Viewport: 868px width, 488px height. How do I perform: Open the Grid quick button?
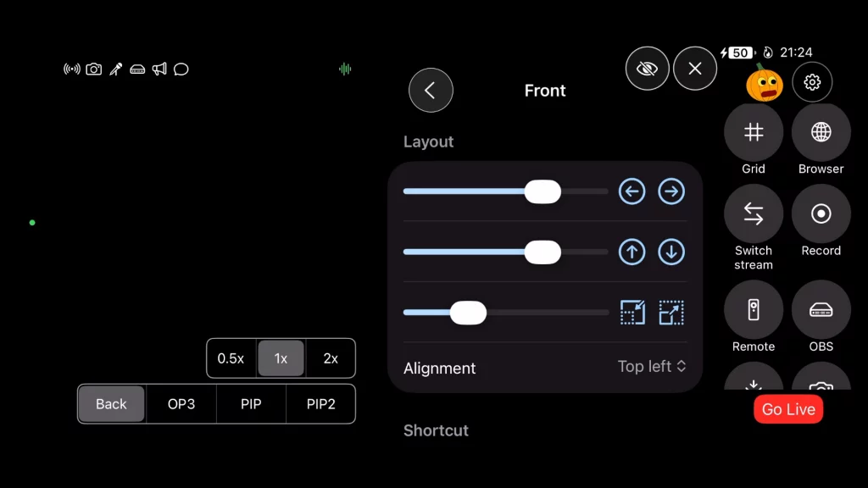tap(754, 132)
